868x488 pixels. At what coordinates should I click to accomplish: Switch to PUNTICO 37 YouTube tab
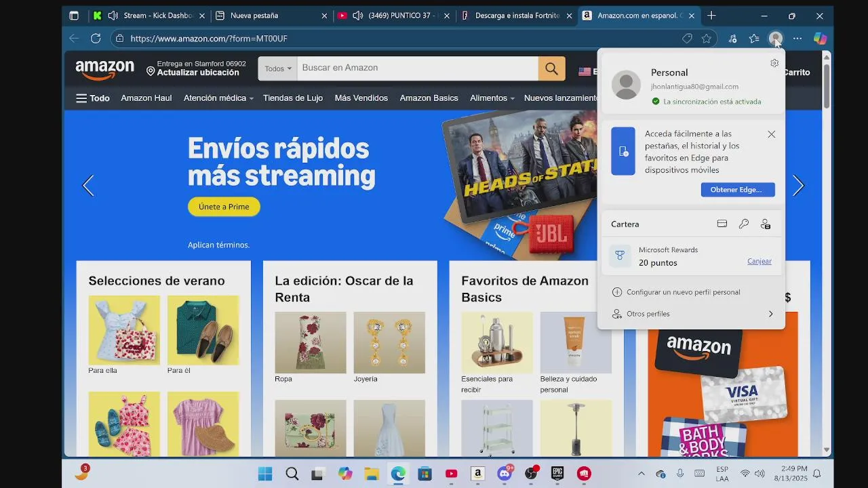tap(393, 16)
